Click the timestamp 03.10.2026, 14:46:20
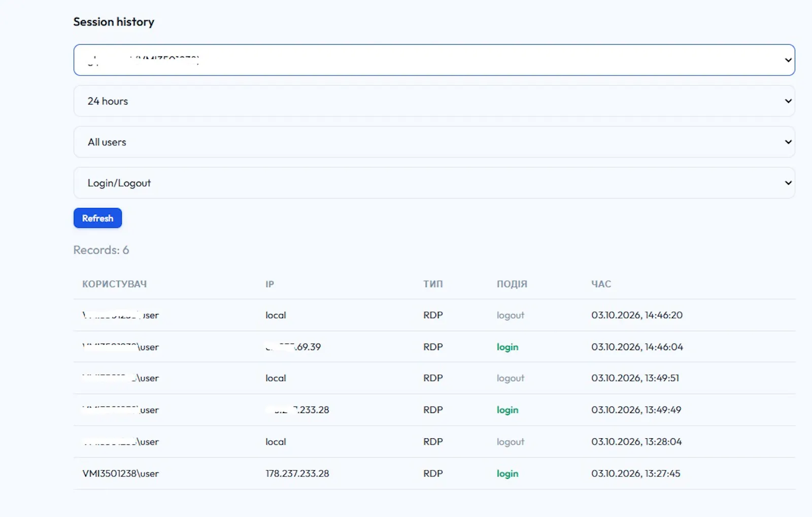 click(x=637, y=315)
